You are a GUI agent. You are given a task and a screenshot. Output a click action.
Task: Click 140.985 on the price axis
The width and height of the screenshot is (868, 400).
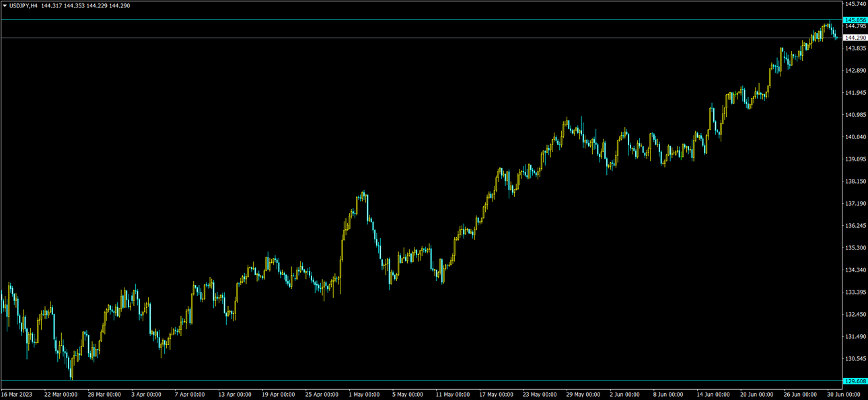click(856, 115)
